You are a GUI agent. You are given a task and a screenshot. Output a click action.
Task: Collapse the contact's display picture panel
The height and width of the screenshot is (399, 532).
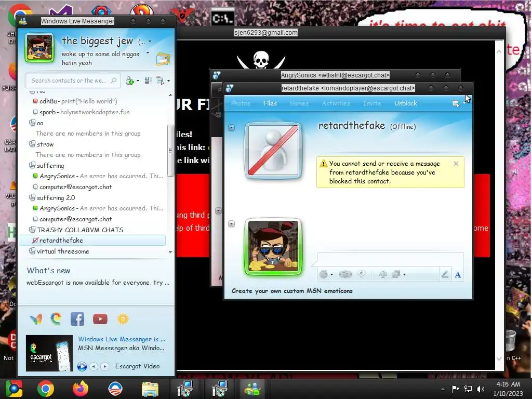[x=231, y=128]
